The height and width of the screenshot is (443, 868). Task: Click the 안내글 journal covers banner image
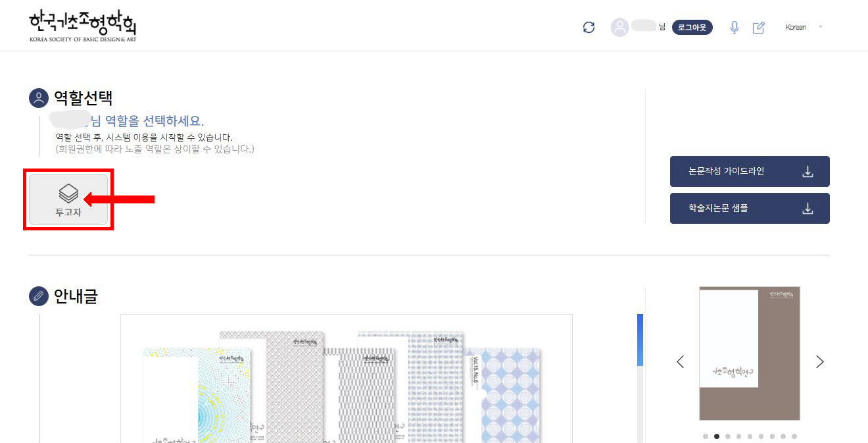tap(346, 382)
